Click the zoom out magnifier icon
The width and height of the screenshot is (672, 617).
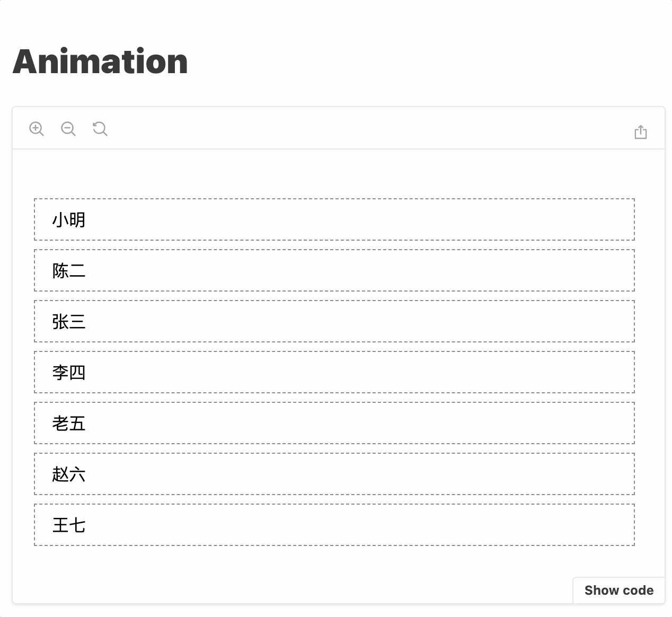pyautogui.click(x=68, y=129)
